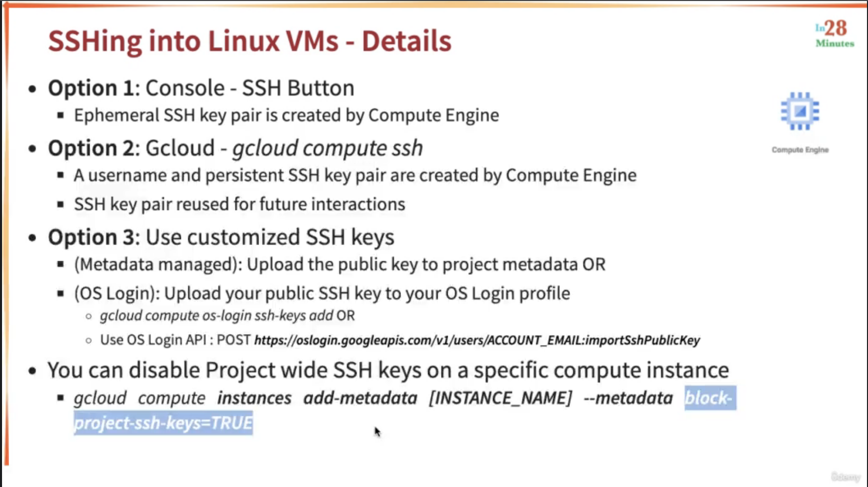Click 'Option 3' bold heading
Viewport: 868px width, 487px height.
click(91, 237)
